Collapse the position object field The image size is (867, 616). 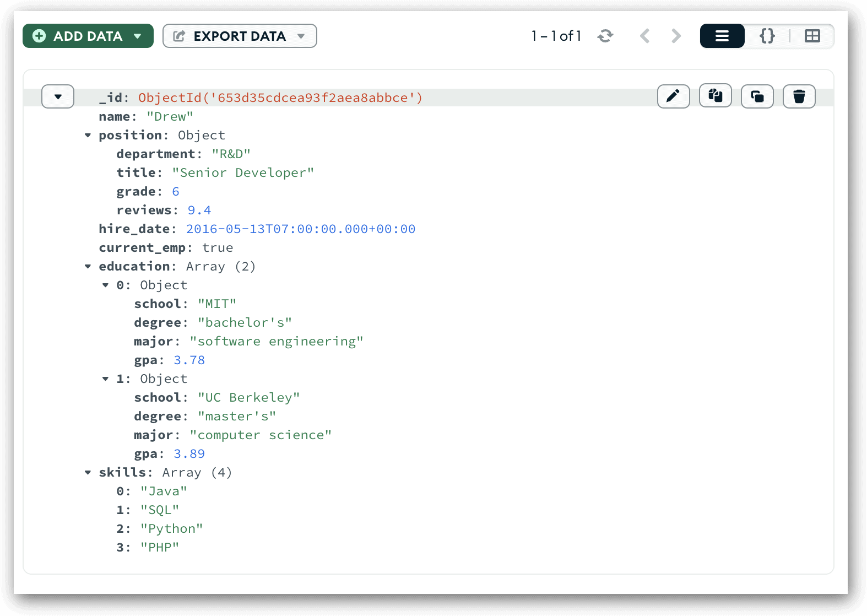[x=88, y=136]
